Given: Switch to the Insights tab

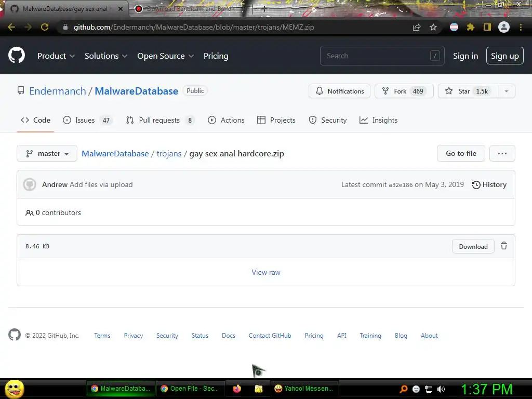Looking at the screenshot, I should click(378, 120).
